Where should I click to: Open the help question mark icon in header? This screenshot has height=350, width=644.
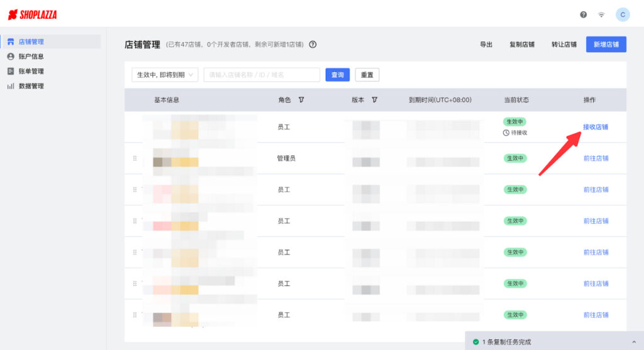pos(583,15)
